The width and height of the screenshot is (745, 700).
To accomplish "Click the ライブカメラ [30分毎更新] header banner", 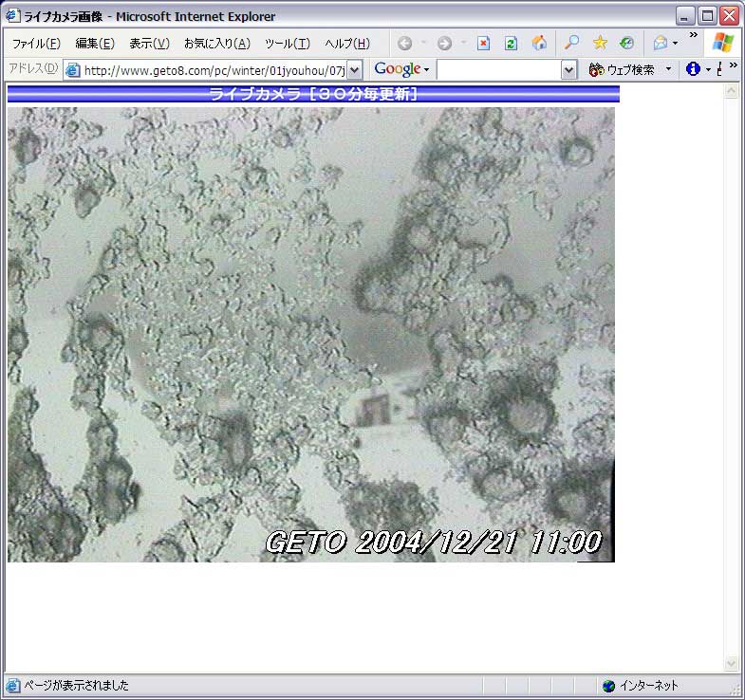I will tap(313, 94).
